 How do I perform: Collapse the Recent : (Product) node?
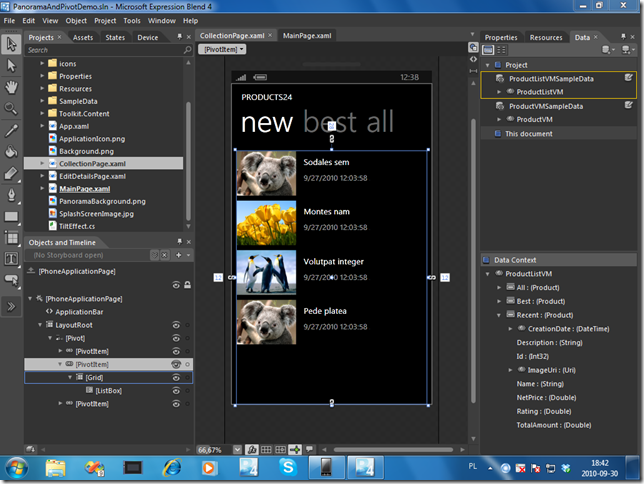coord(499,315)
